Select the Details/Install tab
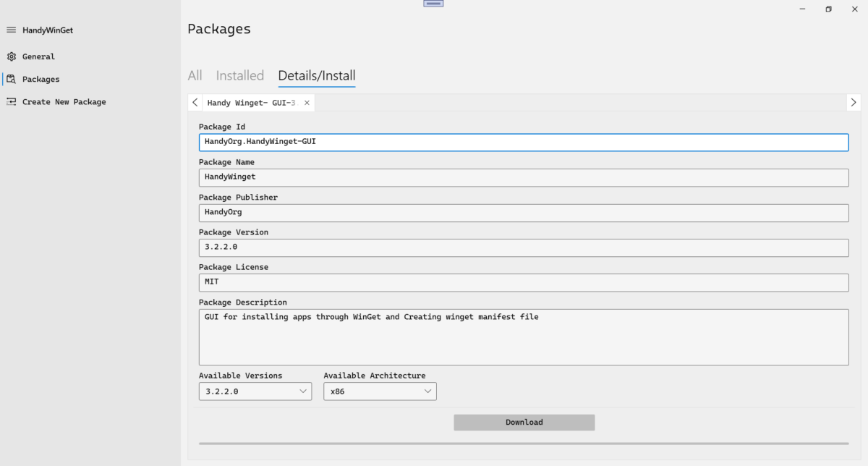This screenshot has height=466, width=868. coord(317,75)
